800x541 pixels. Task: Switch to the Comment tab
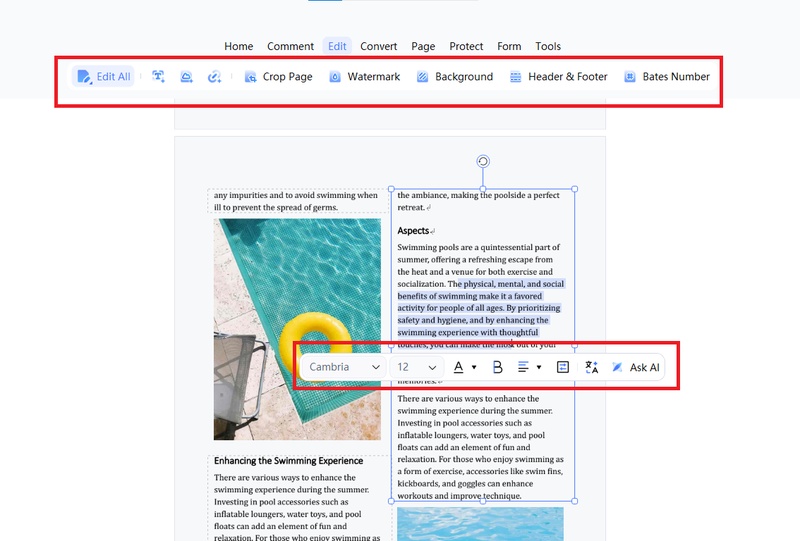point(290,46)
